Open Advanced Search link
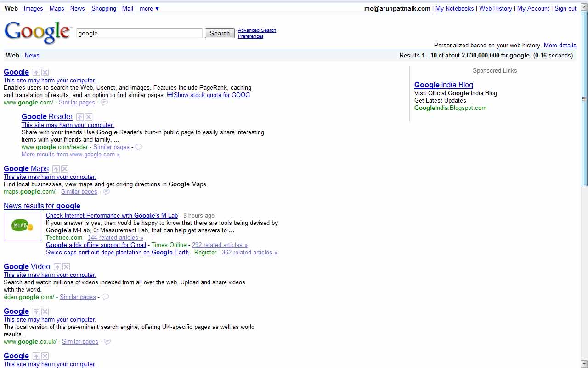Image resolution: width=588 pixels, height=368 pixels. [x=257, y=30]
